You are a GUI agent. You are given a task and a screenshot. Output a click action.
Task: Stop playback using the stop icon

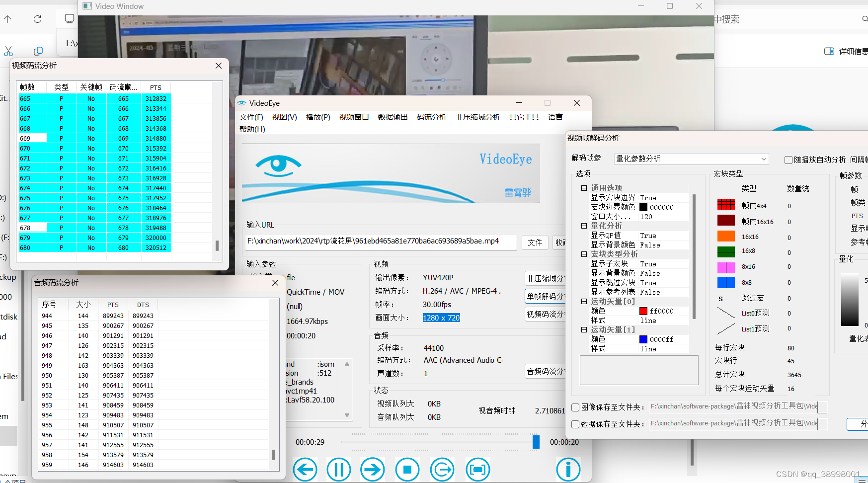407,469
